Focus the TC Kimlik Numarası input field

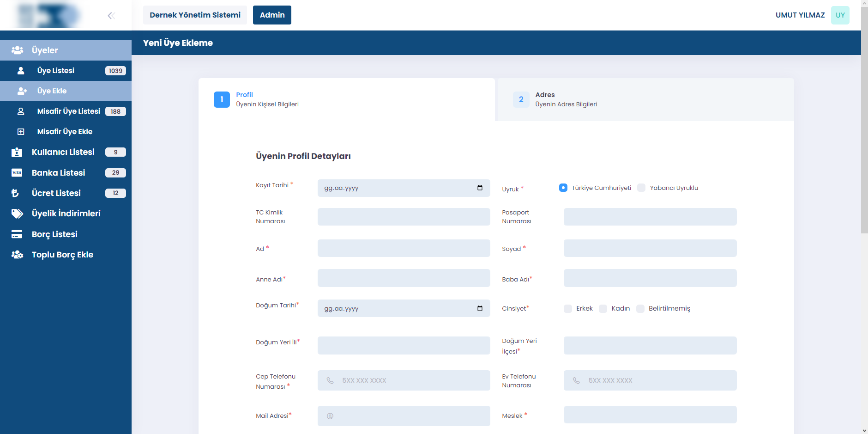coord(404,217)
